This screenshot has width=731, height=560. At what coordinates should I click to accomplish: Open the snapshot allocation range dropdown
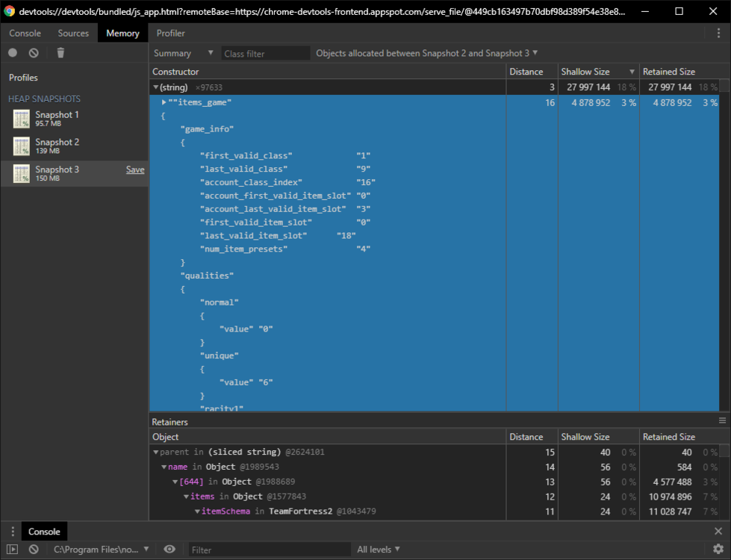tap(426, 53)
